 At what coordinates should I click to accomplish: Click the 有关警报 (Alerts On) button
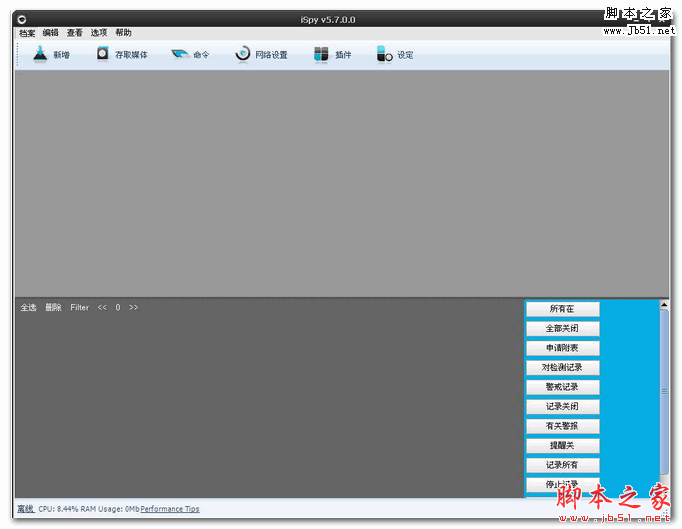click(x=562, y=426)
